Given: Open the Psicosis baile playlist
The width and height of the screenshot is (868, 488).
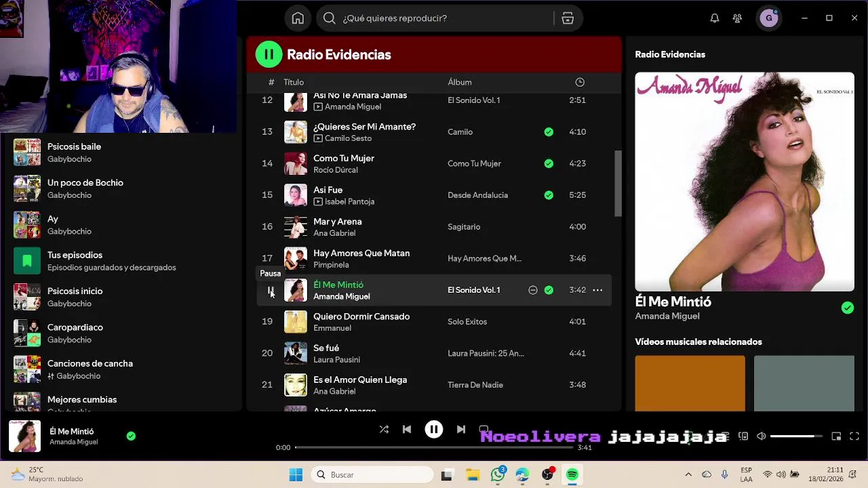Looking at the screenshot, I should [122, 152].
